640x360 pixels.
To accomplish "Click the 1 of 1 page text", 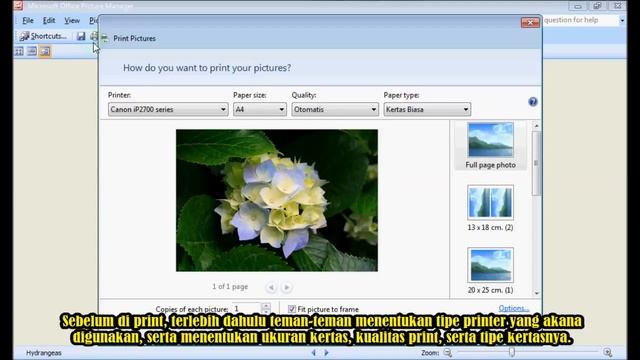I will click(230, 287).
